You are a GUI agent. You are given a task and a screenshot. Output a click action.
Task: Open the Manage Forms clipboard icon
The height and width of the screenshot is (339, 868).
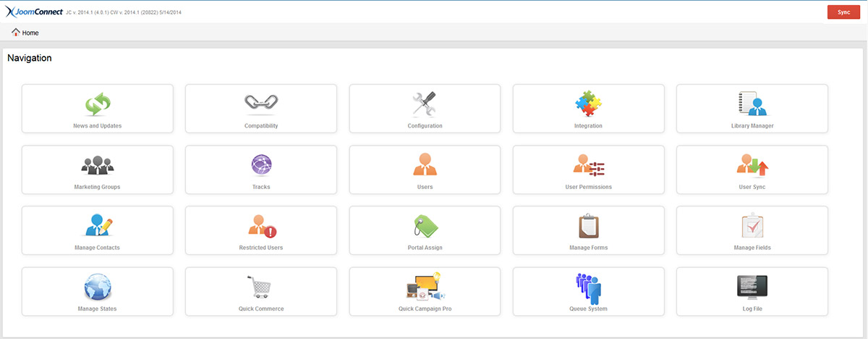pyautogui.click(x=588, y=227)
